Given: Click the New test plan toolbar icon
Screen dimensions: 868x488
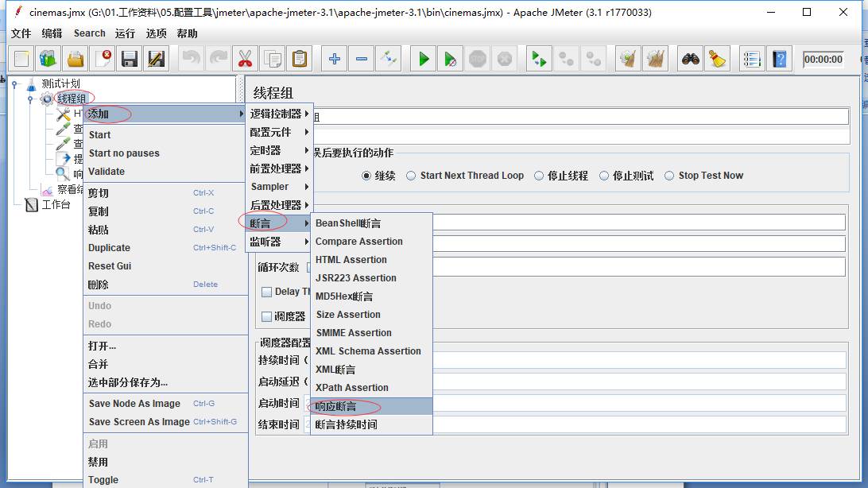Looking at the screenshot, I should click(21, 59).
